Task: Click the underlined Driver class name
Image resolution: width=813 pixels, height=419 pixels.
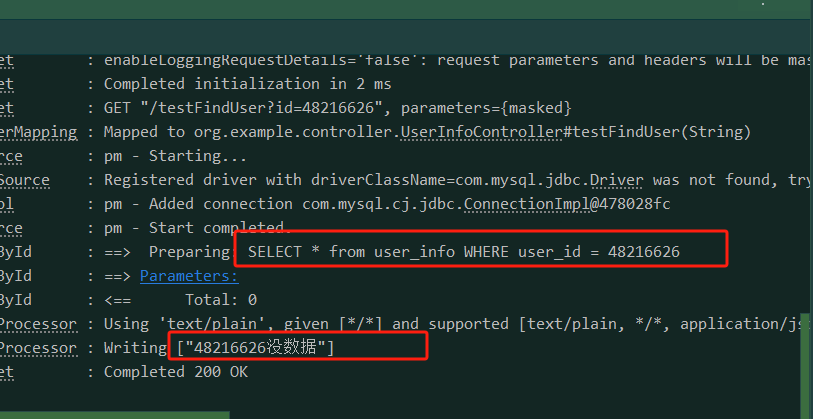Action: click(616, 180)
